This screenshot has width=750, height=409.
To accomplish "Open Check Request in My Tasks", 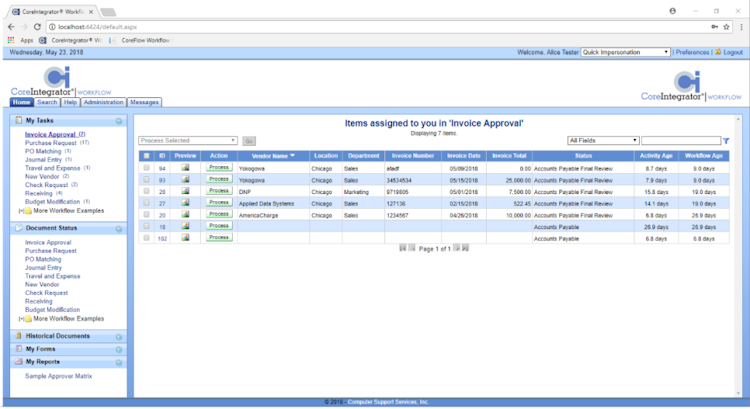I will [x=46, y=185].
